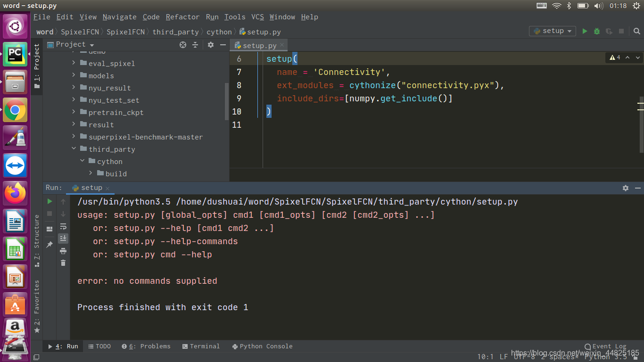Run the setup configuration from the main toolbar
Image resolution: width=644 pixels, height=362 pixels.
point(585,31)
